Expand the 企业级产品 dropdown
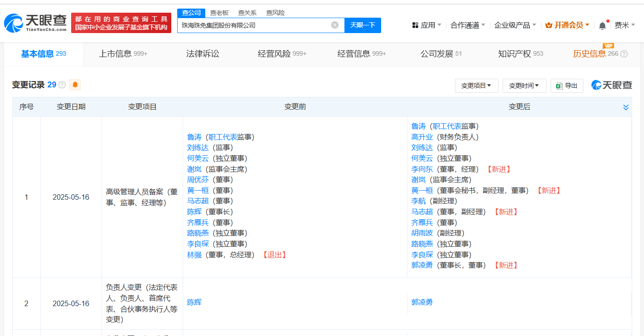Image resolution: width=644 pixels, height=336 pixels. [x=515, y=25]
